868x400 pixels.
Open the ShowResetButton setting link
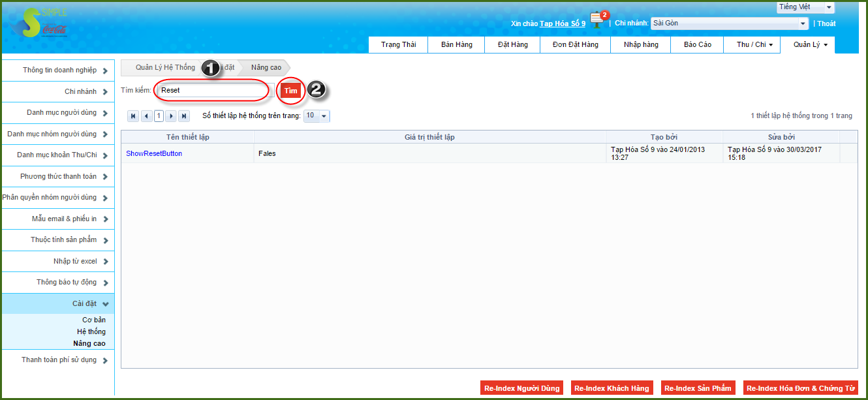click(x=154, y=154)
